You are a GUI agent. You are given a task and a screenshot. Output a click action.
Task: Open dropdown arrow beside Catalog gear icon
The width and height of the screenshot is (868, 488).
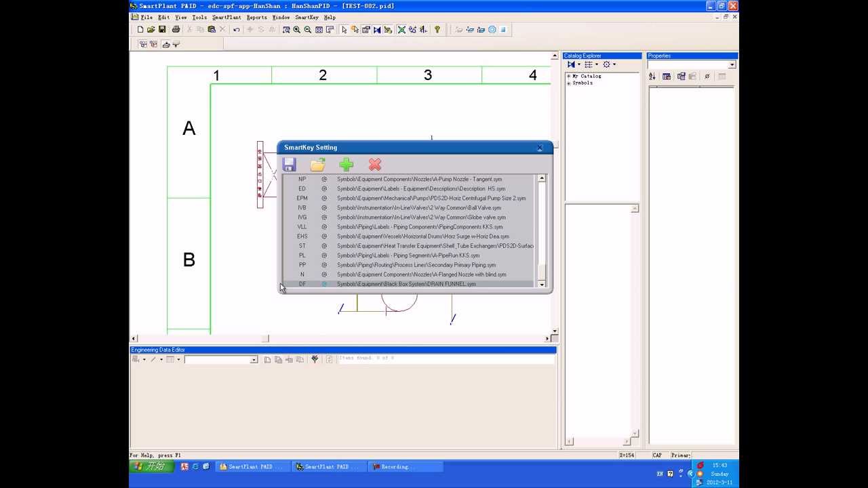[x=614, y=64]
